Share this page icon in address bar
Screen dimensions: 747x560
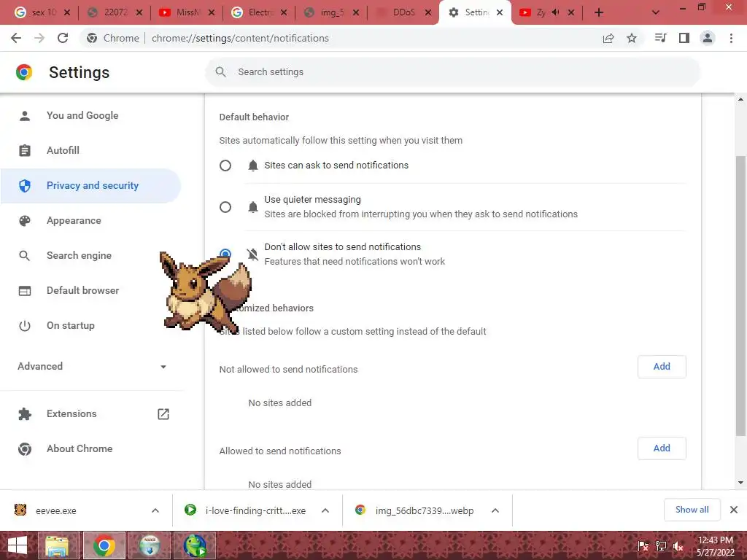tap(608, 38)
